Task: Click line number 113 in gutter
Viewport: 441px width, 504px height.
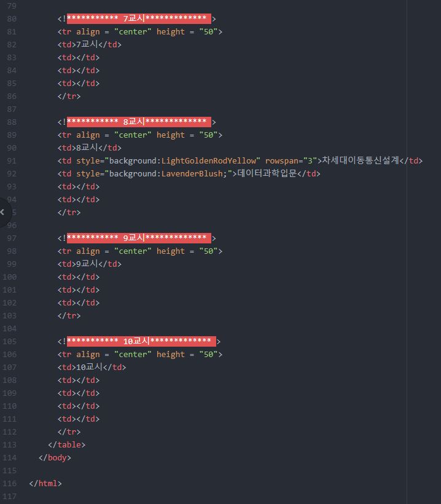Action: 9,444
